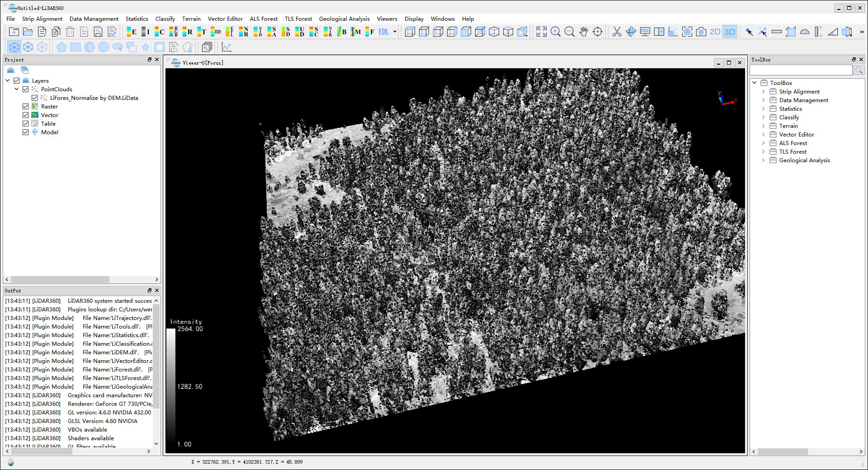The width and height of the screenshot is (868, 470).
Task: Expand Geological Analysis in ToolBox
Action: [764, 160]
